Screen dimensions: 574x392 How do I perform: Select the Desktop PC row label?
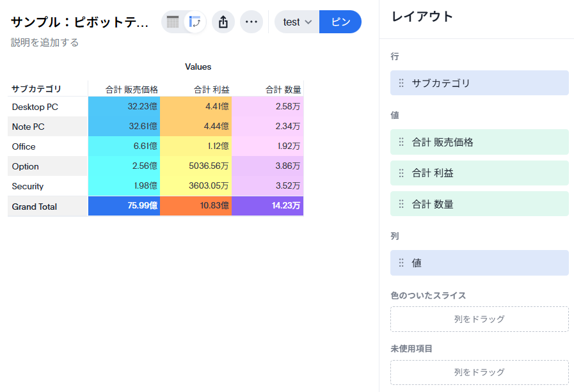pyautogui.click(x=35, y=107)
